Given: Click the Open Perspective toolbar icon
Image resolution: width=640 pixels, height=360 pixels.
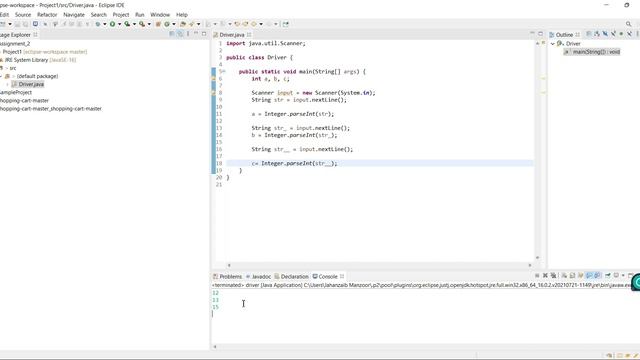Looking at the screenshot, I should pyautogui.click(x=286, y=24).
